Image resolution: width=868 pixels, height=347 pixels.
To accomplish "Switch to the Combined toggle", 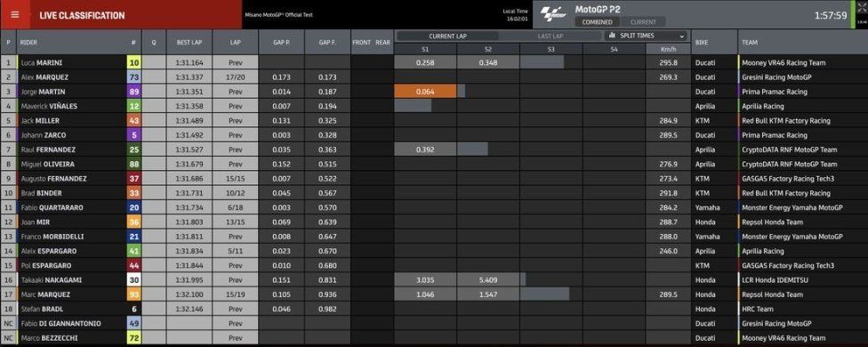I will click(597, 22).
